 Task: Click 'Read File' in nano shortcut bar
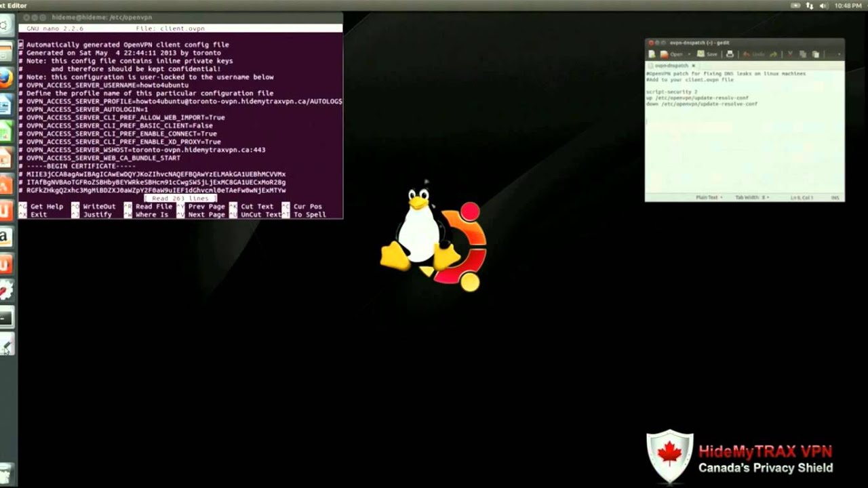tap(154, 207)
